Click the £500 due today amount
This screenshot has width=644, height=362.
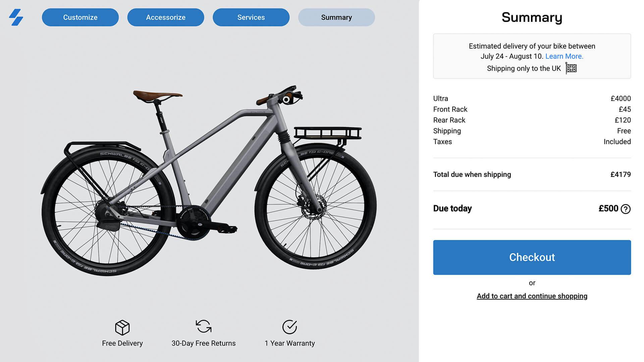608,208
